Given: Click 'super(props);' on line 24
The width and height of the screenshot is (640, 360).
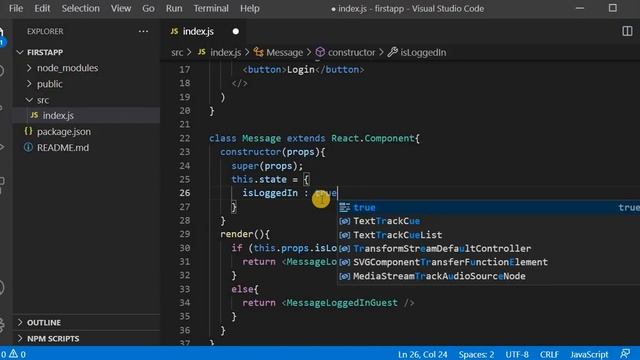Looking at the screenshot, I should [x=267, y=166].
